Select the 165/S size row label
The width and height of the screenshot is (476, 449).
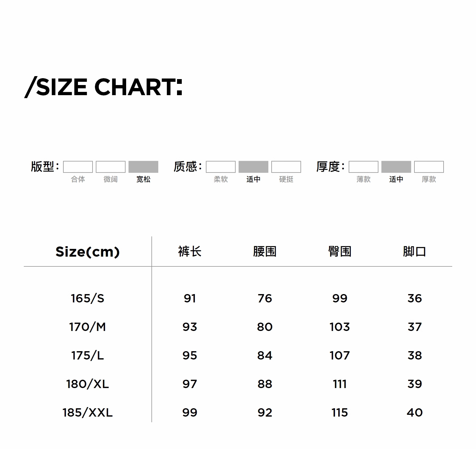point(87,298)
